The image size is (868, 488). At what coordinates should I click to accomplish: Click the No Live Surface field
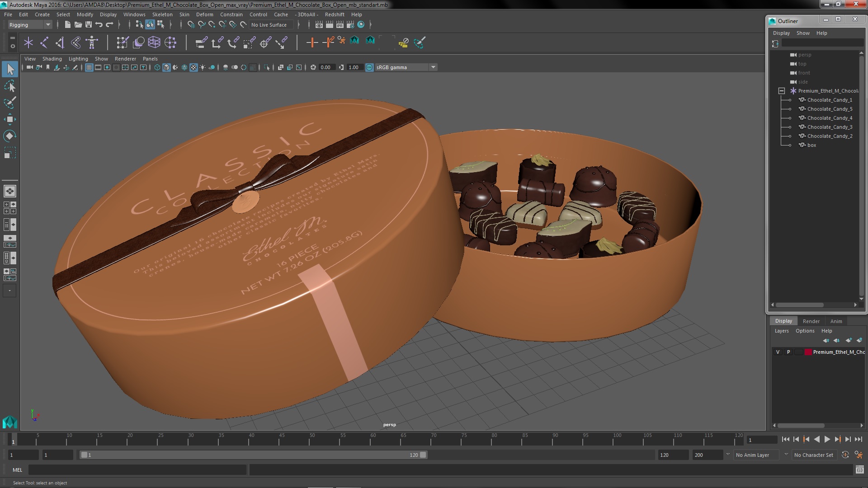[x=270, y=25]
